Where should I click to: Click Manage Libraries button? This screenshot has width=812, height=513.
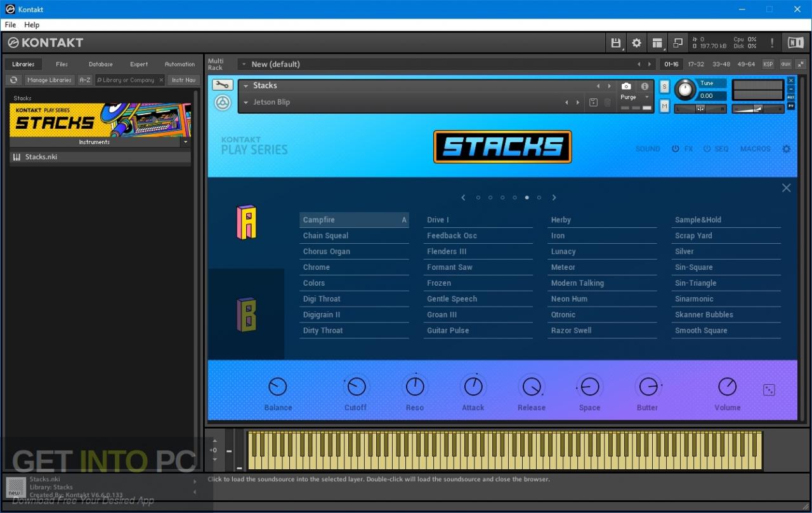click(x=49, y=80)
